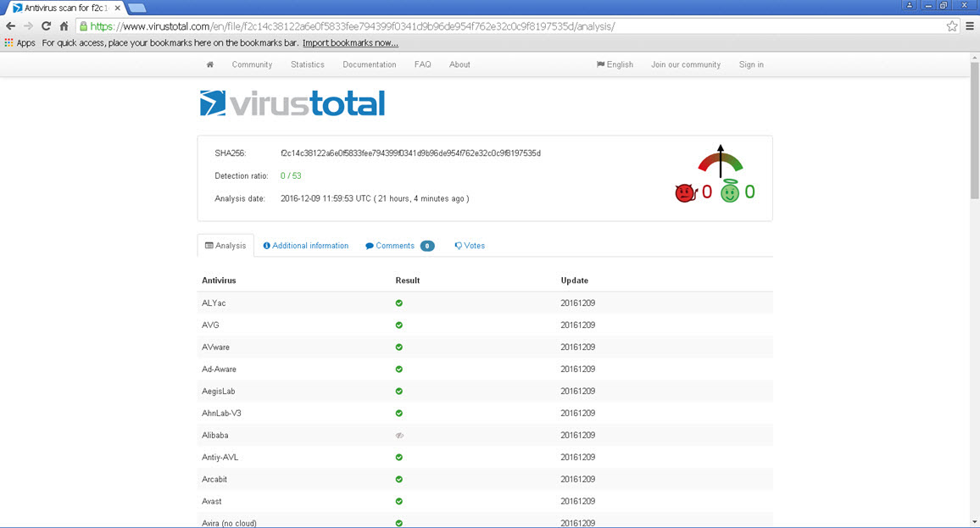
Task: Open the Community link in navbar
Action: (252, 64)
